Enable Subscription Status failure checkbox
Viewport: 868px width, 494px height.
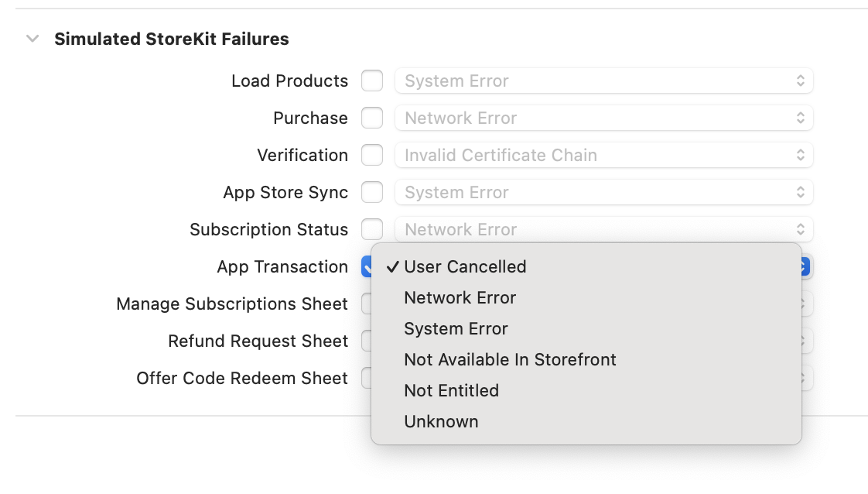372,229
